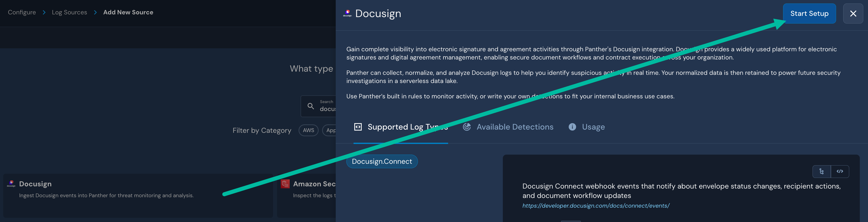The image size is (868, 222).
Task: Open the Amazon Security source card
Action: [x=306, y=195]
